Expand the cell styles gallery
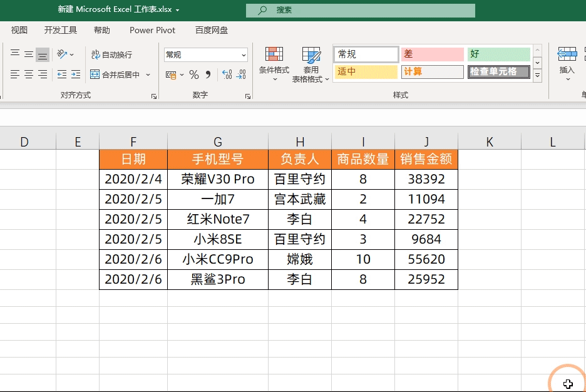Screen dimensions: 586x392 point(537,75)
